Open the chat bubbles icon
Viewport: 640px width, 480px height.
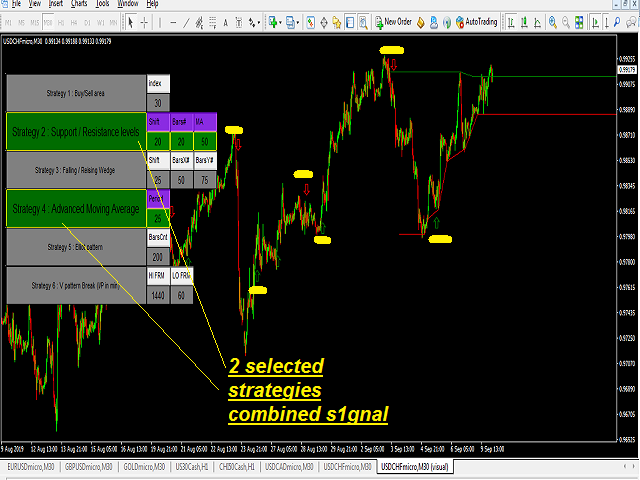coord(631,22)
